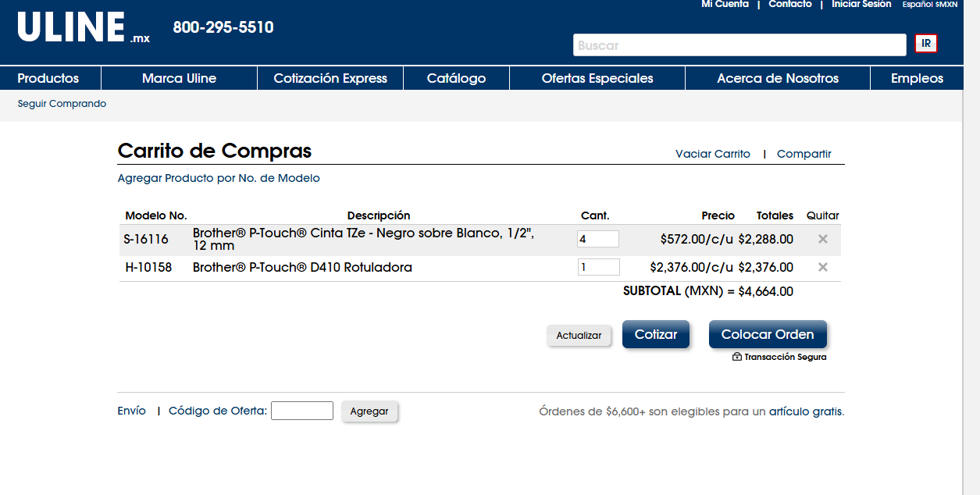Click the Vaciar Carrito link

coord(713,154)
